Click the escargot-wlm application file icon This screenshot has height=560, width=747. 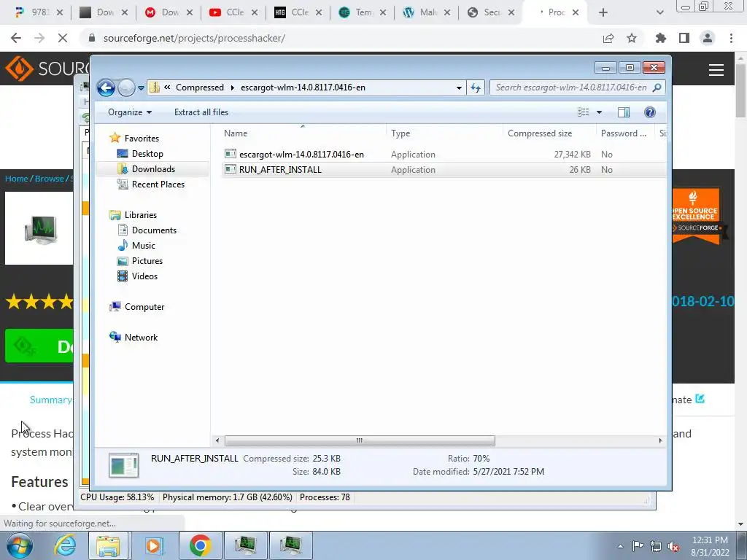tap(231, 154)
